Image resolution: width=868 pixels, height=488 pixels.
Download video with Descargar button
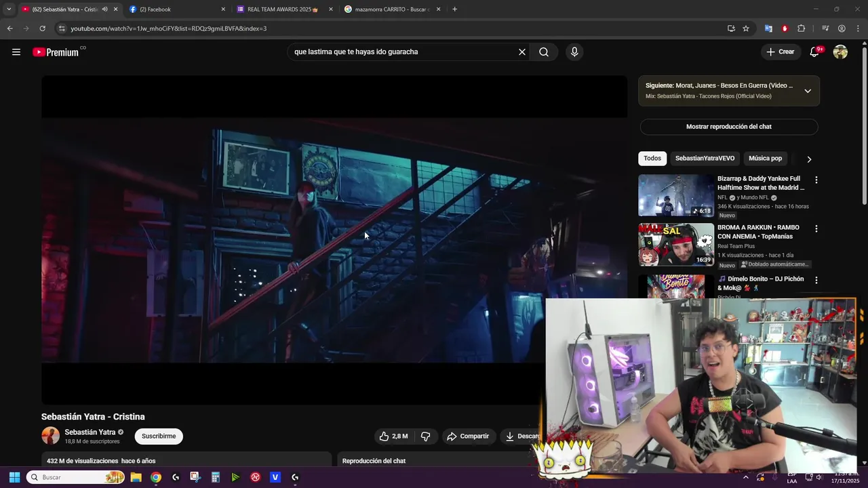click(523, 436)
